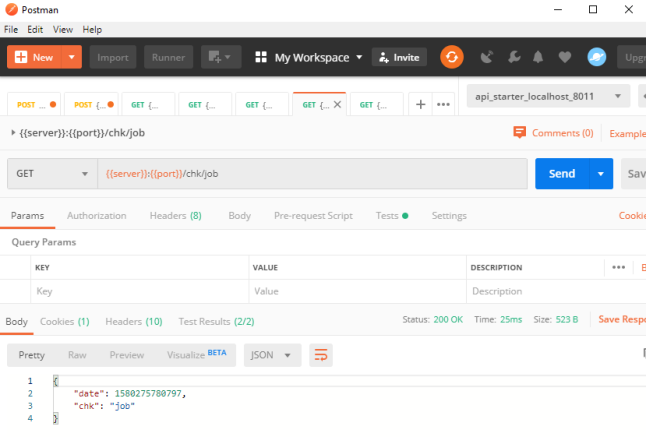Select the Params tab
Image resolution: width=646 pixels, height=437 pixels.
point(27,216)
